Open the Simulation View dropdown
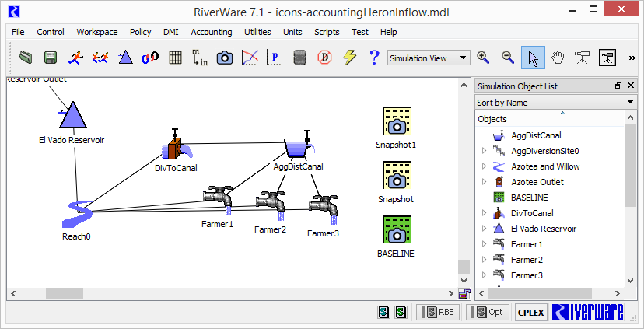644x329 pixels. pos(429,58)
